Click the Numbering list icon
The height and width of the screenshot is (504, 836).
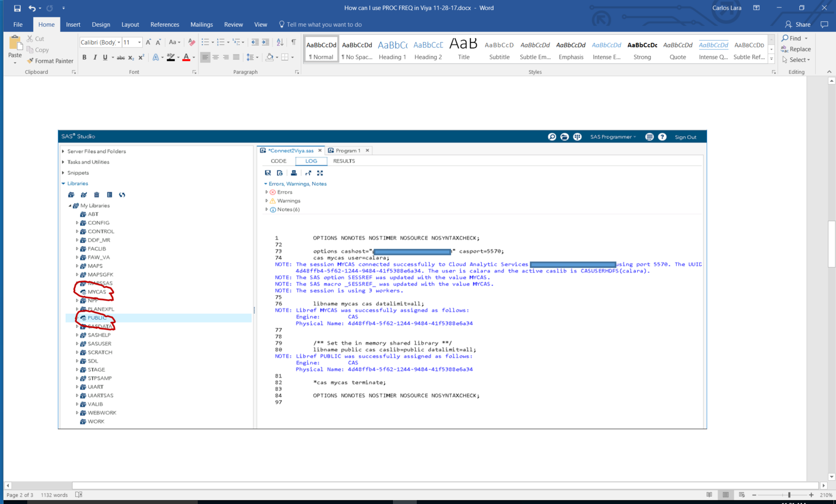(221, 42)
